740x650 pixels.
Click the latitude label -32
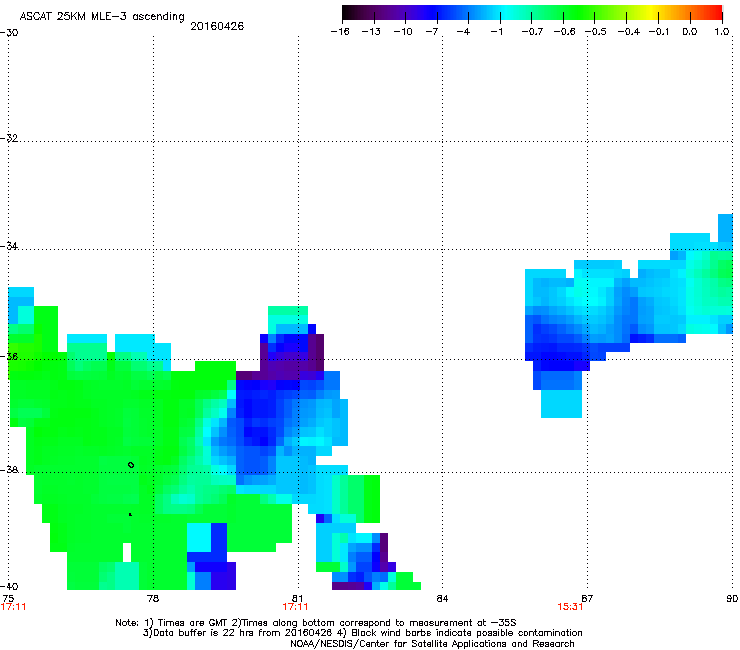point(9,138)
